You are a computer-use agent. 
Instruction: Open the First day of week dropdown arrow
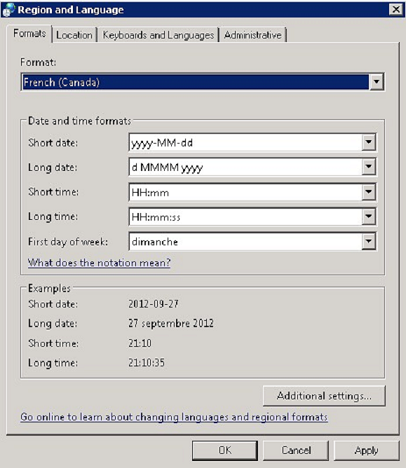click(x=369, y=241)
